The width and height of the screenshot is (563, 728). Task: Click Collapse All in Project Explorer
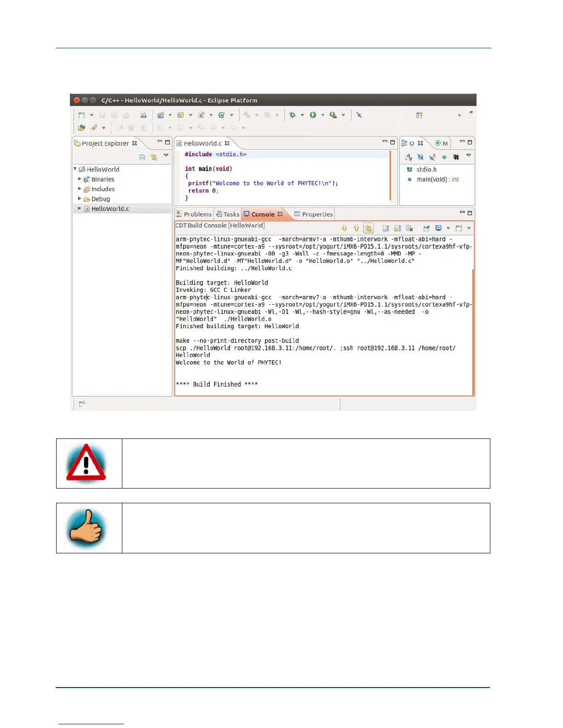point(142,157)
